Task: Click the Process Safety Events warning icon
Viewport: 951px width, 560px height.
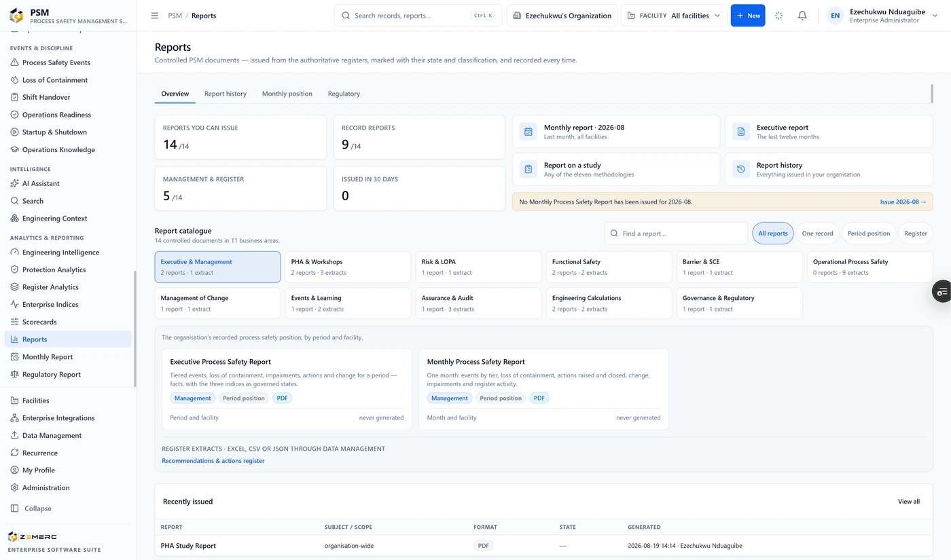Action: click(x=15, y=62)
